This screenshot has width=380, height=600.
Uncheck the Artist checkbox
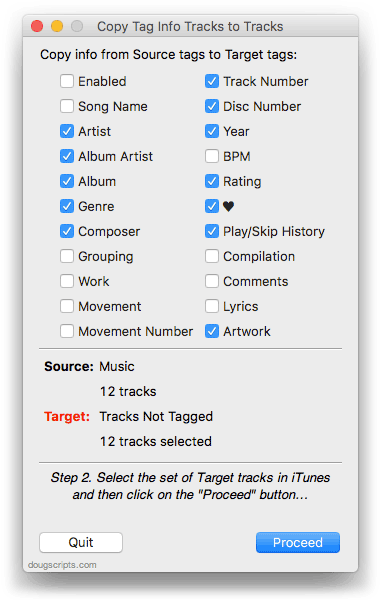(67, 131)
